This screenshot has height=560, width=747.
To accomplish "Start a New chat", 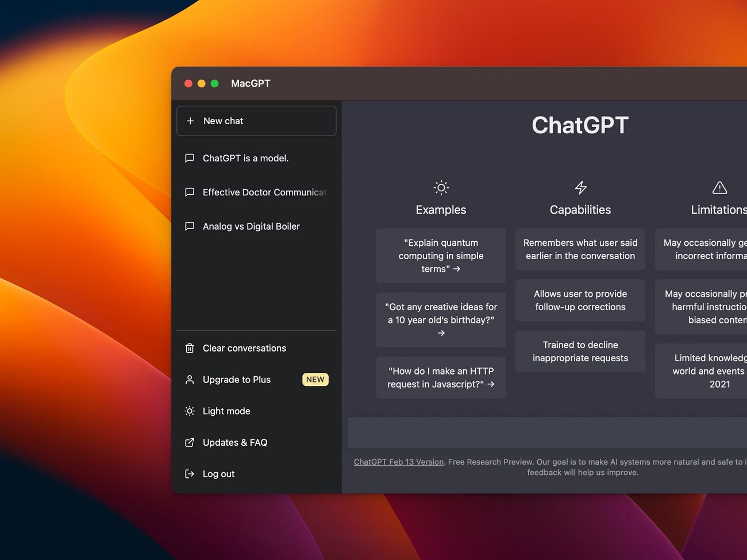I will [256, 121].
